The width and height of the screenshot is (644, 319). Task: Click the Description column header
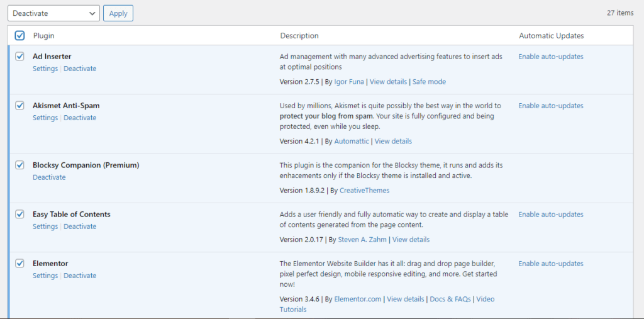pyautogui.click(x=299, y=36)
